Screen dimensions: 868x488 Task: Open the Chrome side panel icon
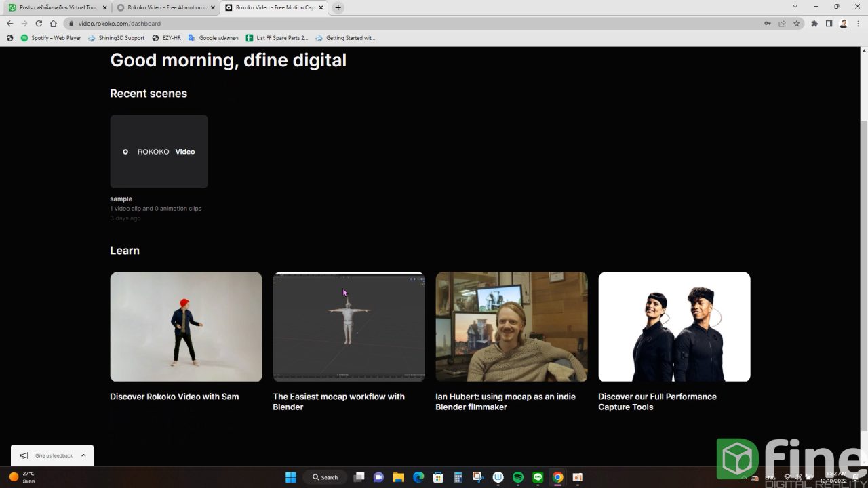[x=829, y=24]
